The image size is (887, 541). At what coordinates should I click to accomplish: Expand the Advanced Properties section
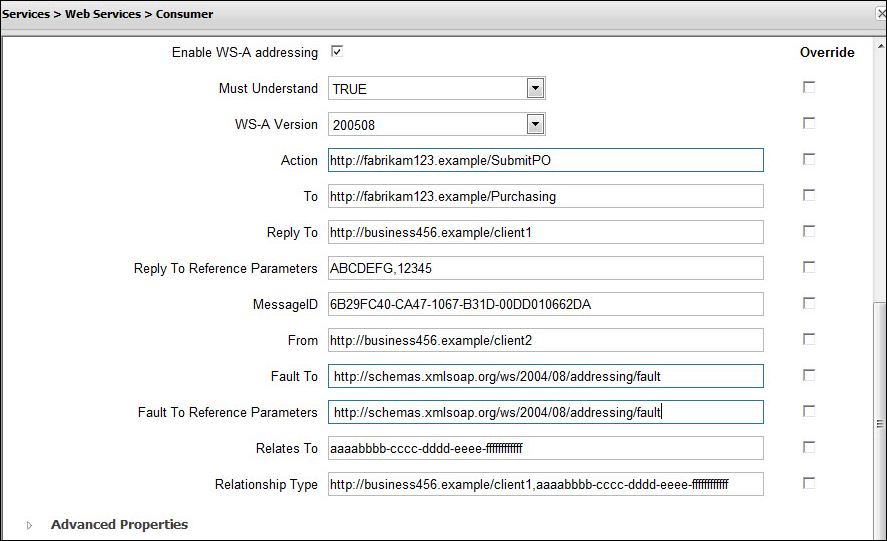point(29,525)
